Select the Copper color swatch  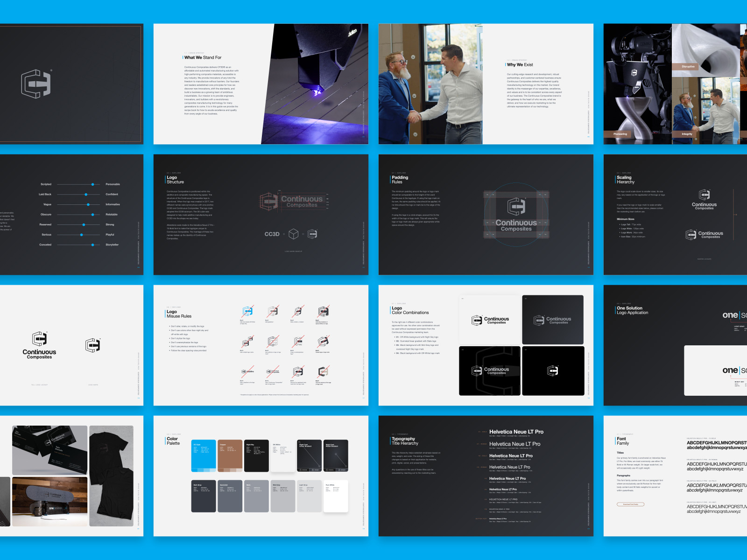coord(230,455)
